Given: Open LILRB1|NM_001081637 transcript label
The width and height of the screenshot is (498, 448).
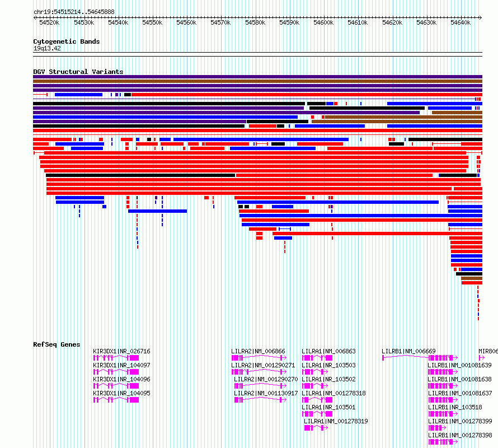Looking at the screenshot, I should 460,393.
